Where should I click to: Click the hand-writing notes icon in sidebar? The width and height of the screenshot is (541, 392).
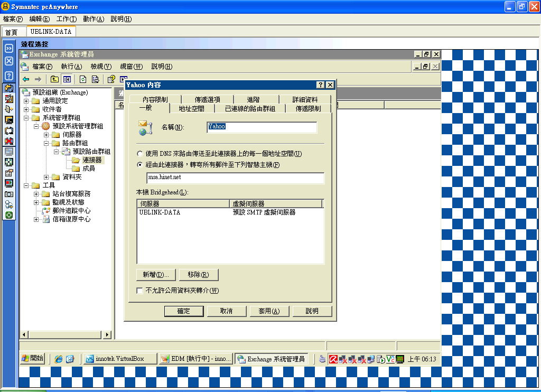[x=9, y=173]
